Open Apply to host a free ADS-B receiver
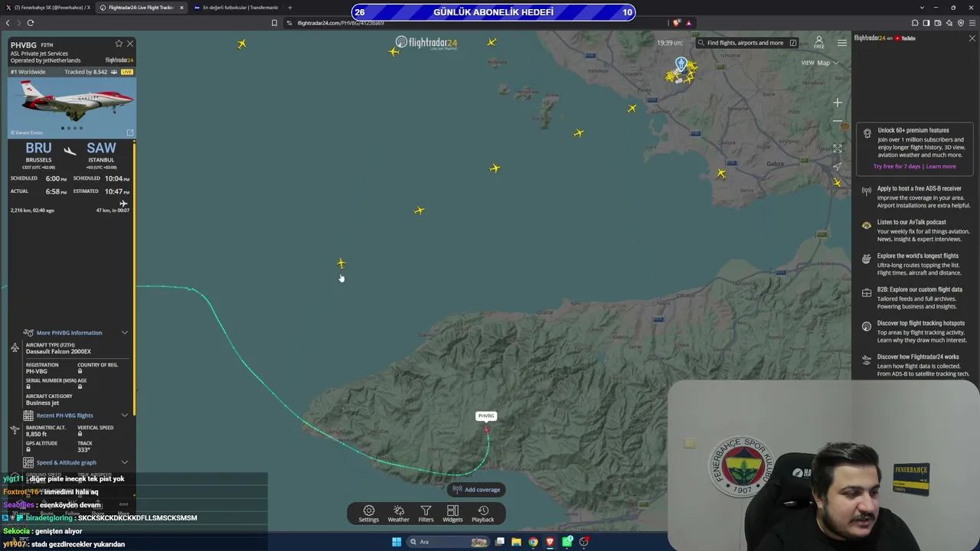 click(916, 197)
